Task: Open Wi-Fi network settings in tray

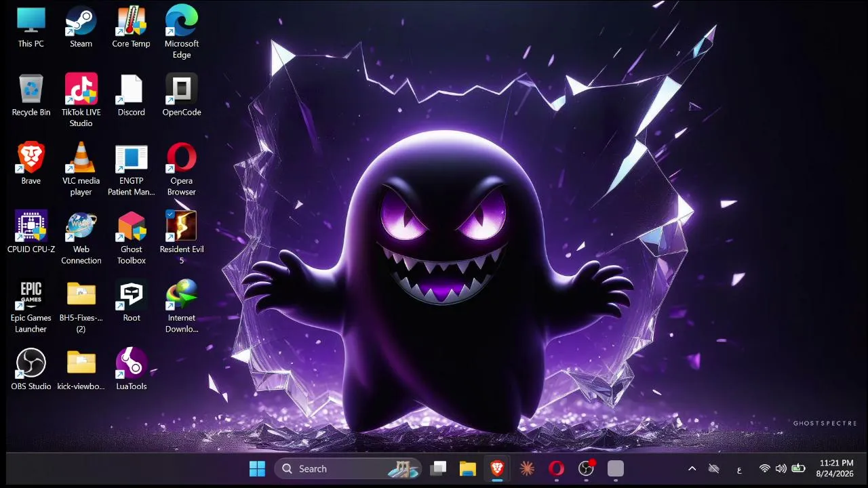Action: pos(764,468)
